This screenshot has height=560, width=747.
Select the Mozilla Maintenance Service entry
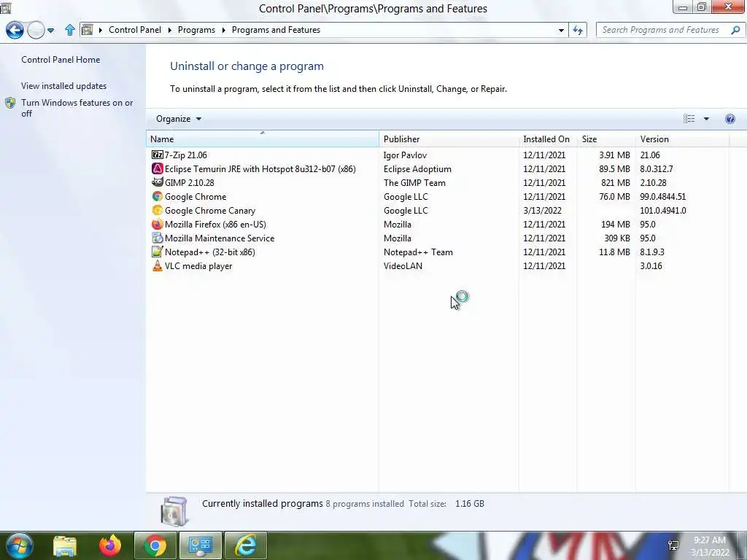tap(220, 238)
